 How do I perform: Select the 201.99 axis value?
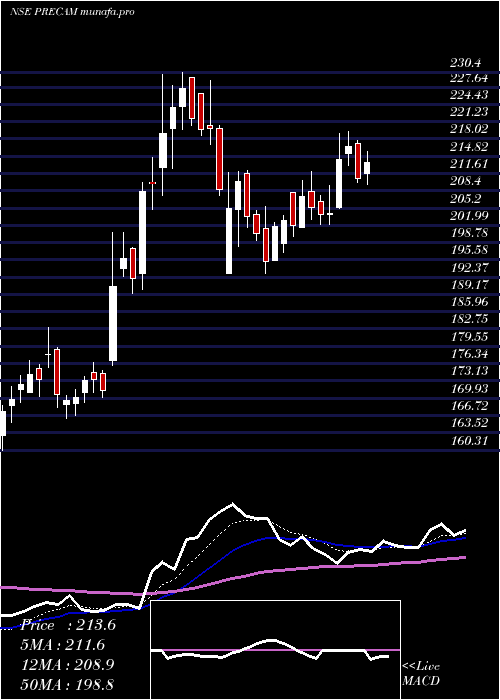[x=470, y=216]
